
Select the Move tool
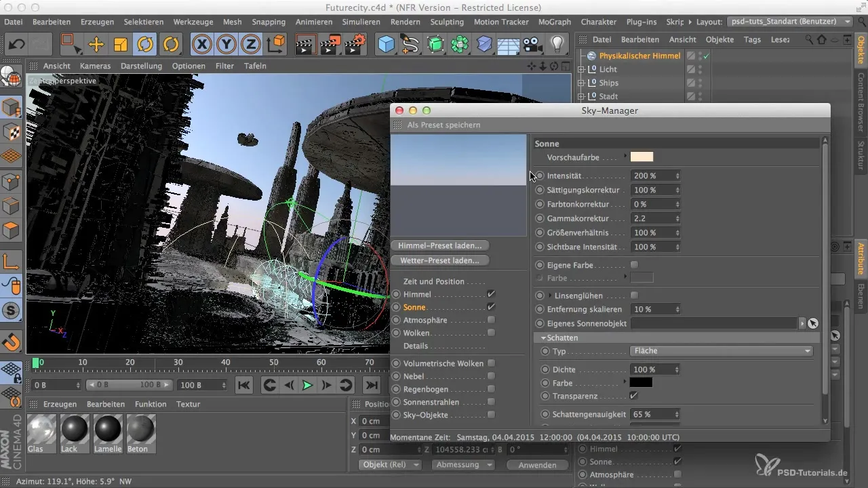[96, 45]
